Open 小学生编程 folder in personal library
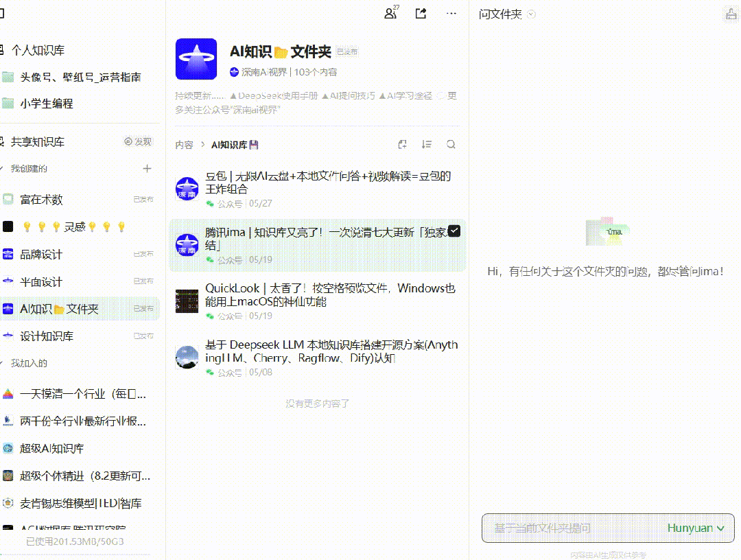The height and width of the screenshot is (560, 741). tap(46, 104)
